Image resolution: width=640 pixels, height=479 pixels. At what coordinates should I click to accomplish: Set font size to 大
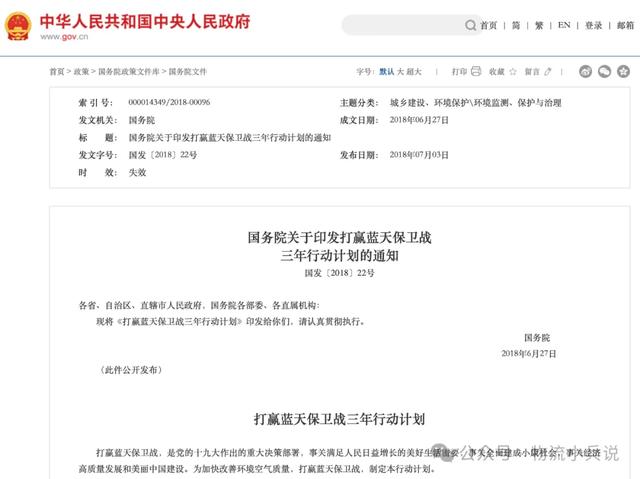coord(401,72)
